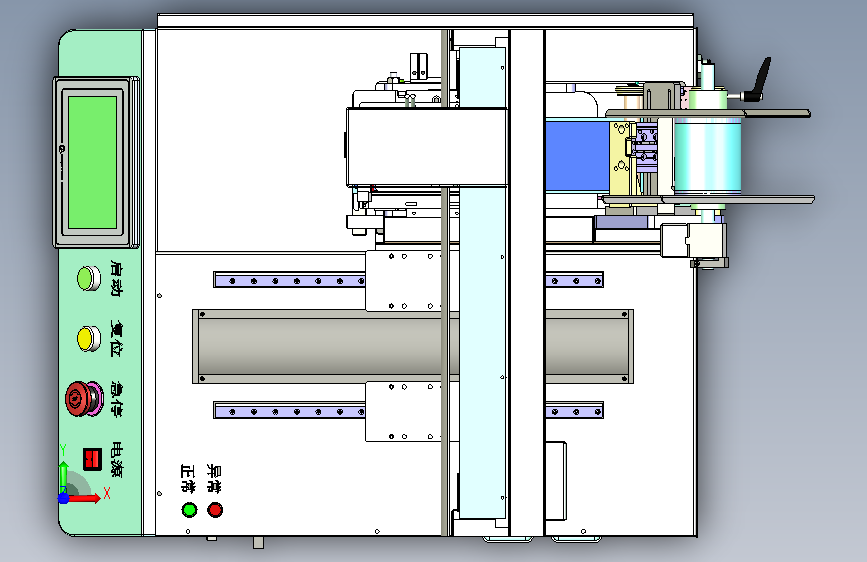The width and height of the screenshot is (867, 562).
Task: Click the yellow 复位 reset push button
Action: [88, 339]
